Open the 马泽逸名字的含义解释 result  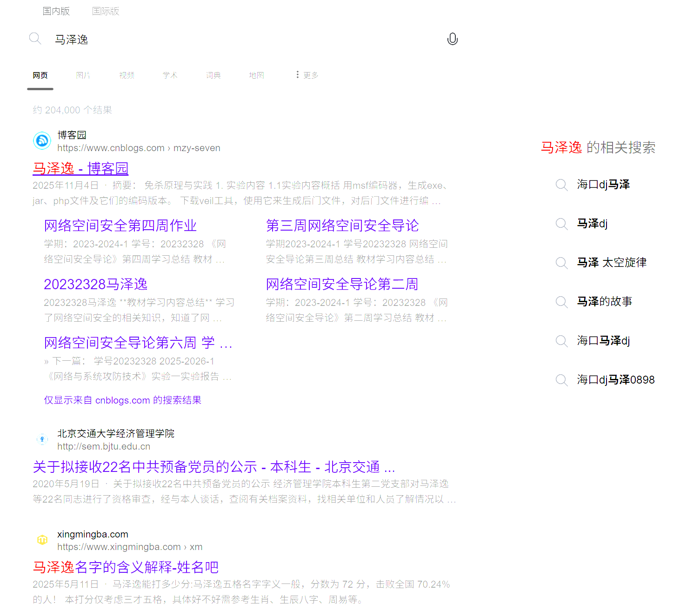(x=126, y=567)
